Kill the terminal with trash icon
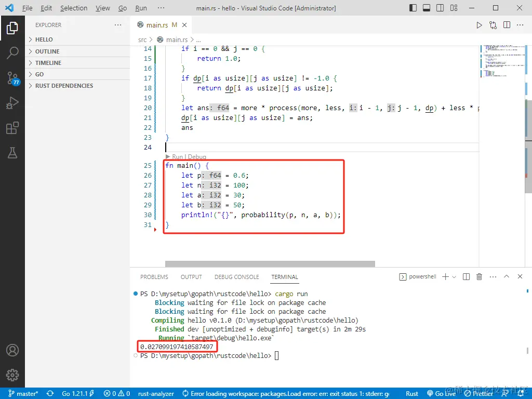 (479, 277)
